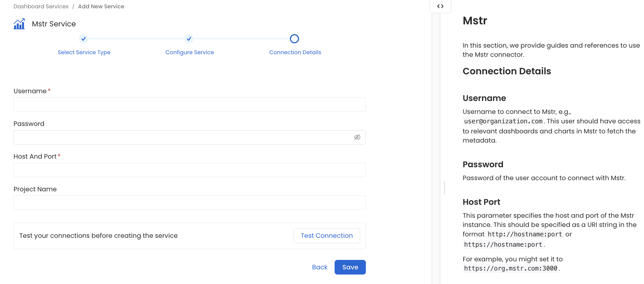This screenshot has height=284, width=644.
Task: Select the Connection Details step circle
Action: [294, 38]
